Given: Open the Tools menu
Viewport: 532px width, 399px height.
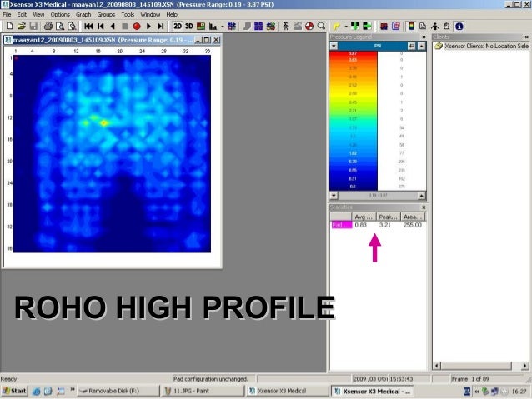Looking at the screenshot, I should tap(128, 14).
